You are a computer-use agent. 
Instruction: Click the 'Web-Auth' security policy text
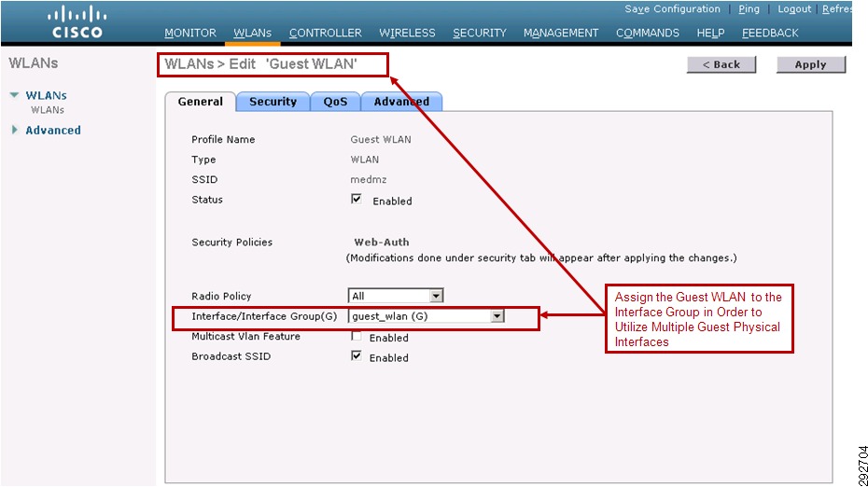pyautogui.click(x=382, y=243)
